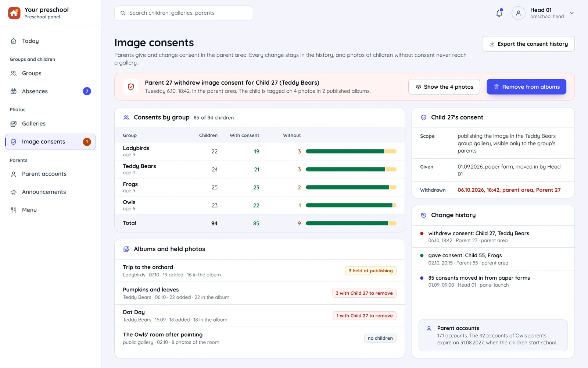The image size is (588, 368).
Task: Export the consent history
Action: 528,44
